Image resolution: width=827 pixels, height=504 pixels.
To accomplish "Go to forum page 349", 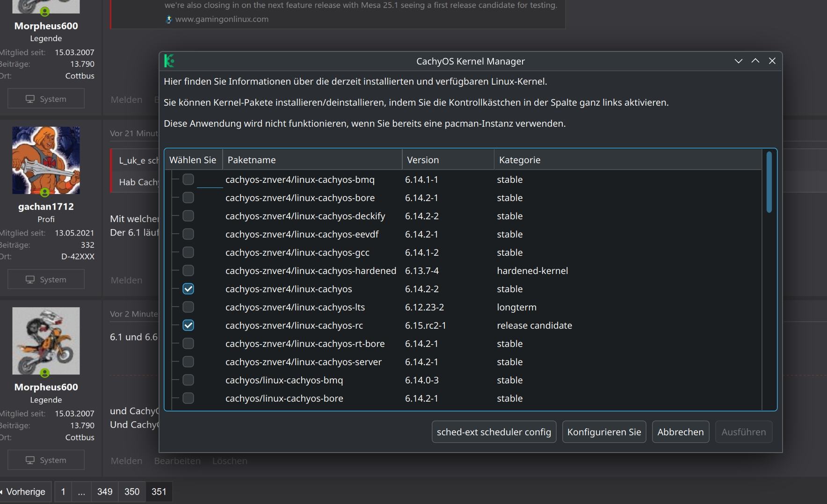I will click(x=105, y=491).
